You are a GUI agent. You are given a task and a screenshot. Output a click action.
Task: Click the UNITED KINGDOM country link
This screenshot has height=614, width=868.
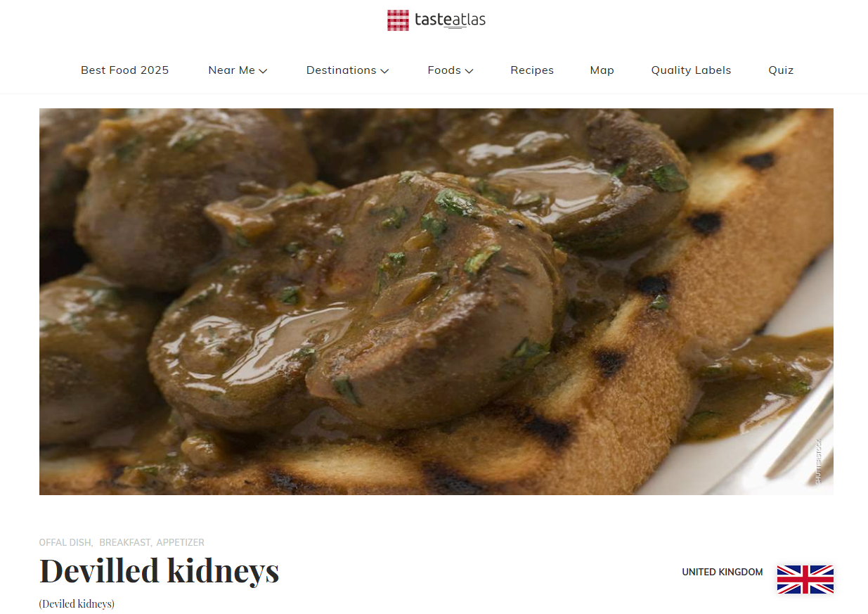pos(723,573)
